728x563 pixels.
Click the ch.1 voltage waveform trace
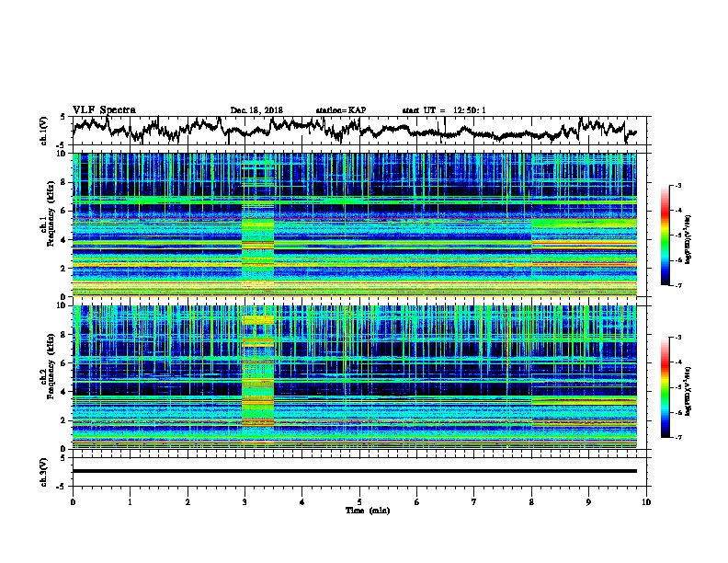coord(354,130)
